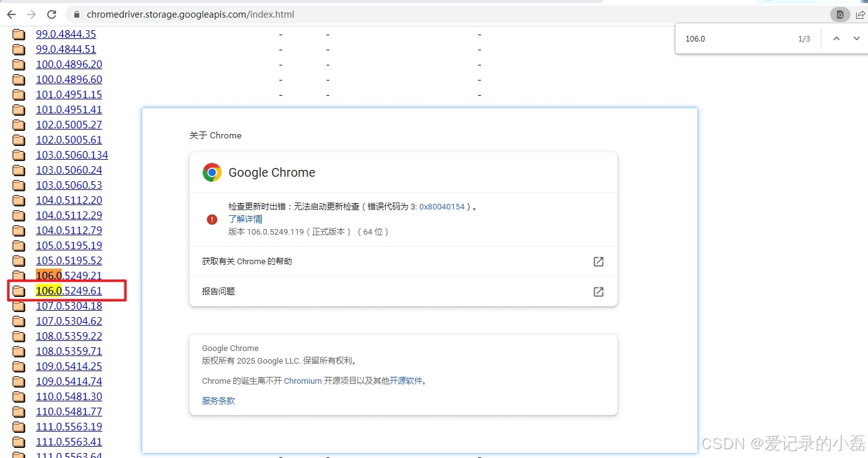Click the find-in-page box containing 106.0
The width and height of the screenshot is (868, 458).
tap(736, 38)
